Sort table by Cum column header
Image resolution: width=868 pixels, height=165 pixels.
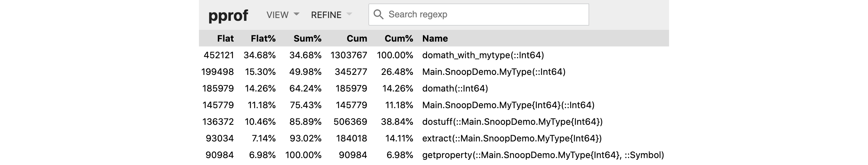coord(357,38)
